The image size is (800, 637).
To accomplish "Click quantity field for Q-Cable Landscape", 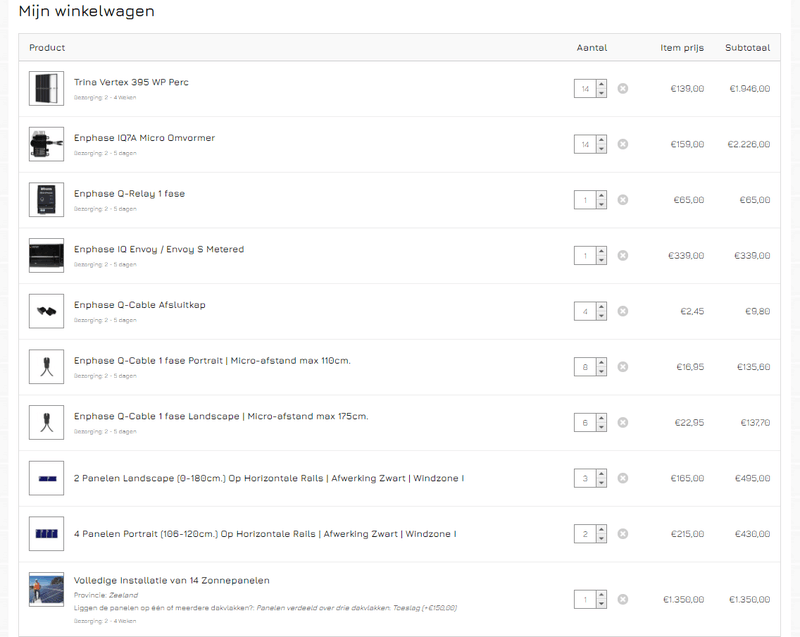I will pyautogui.click(x=585, y=422).
